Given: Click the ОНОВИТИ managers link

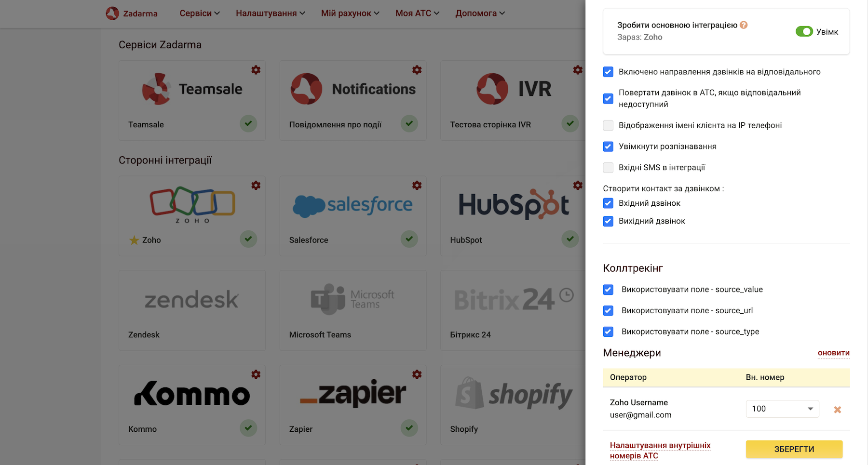Looking at the screenshot, I should click(834, 353).
